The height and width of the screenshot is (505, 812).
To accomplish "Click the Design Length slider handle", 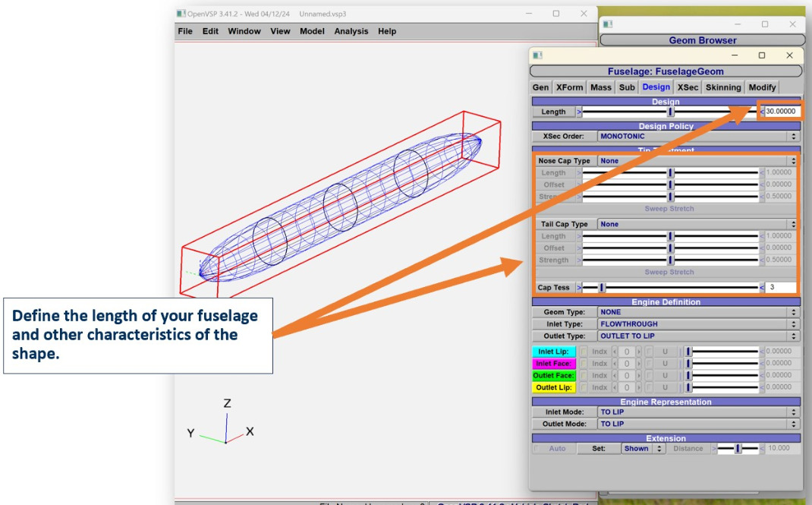I will [670, 112].
